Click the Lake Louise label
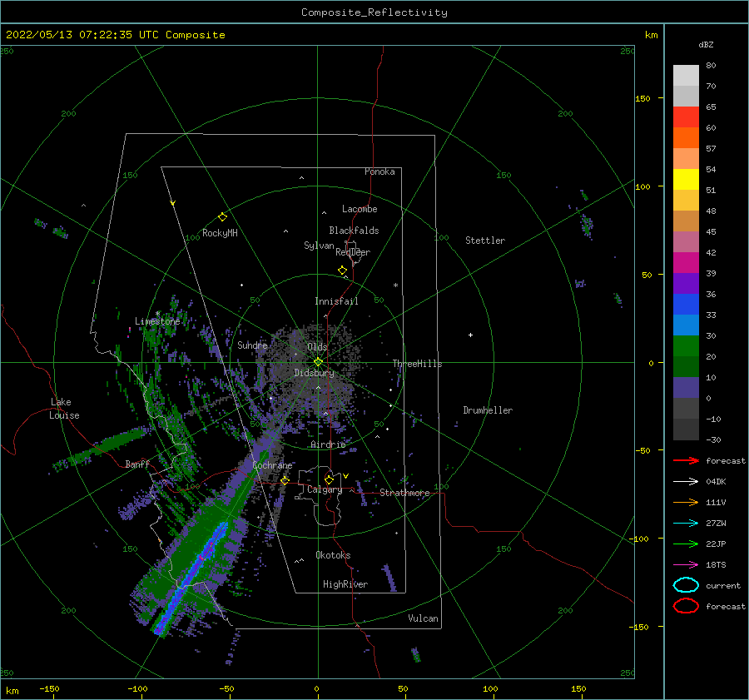This screenshot has width=749, height=700. pos(64,409)
